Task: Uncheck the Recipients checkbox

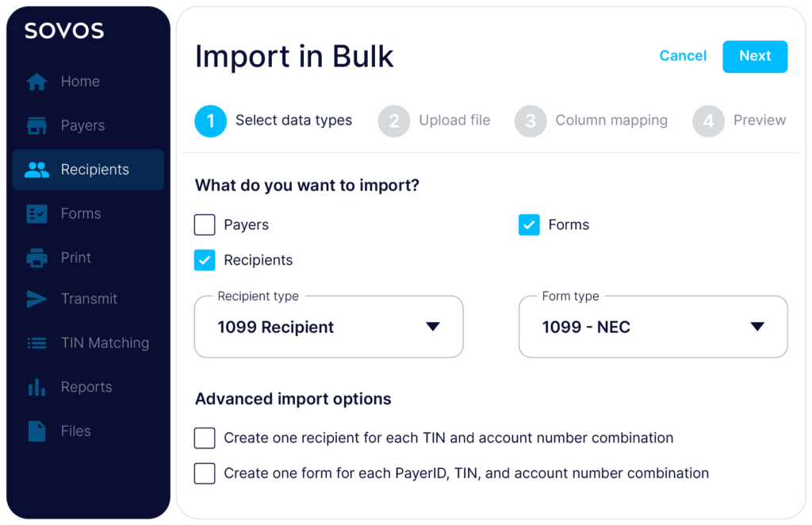Action: (205, 260)
